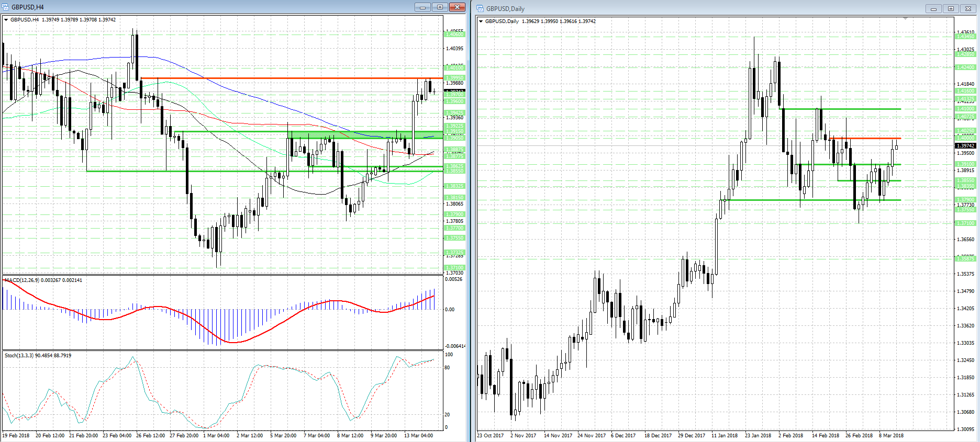The height and width of the screenshot is (442, 980).
Task: Select the red resistance line in H4 chart
Action: [x=292, y=78]
